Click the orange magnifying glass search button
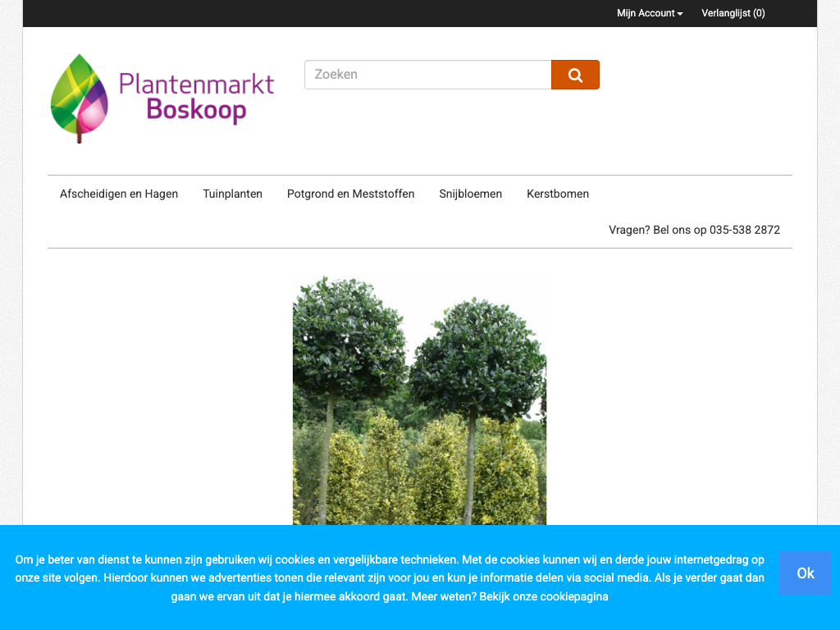Image resolution: width=840 pixels, height=630 pixels. pyautogui.click(x=575, y=75)
